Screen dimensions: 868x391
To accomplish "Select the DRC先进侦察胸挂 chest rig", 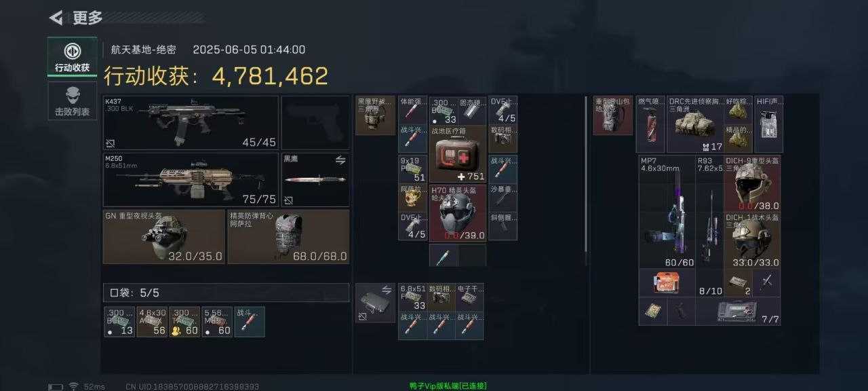I will (695, 124).
